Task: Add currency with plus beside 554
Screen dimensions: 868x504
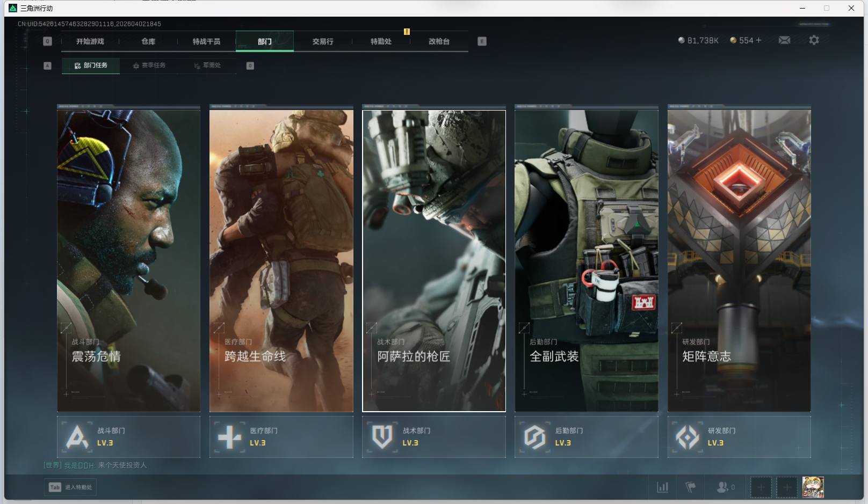Action: pyautogui.click(x=758, y=40)
